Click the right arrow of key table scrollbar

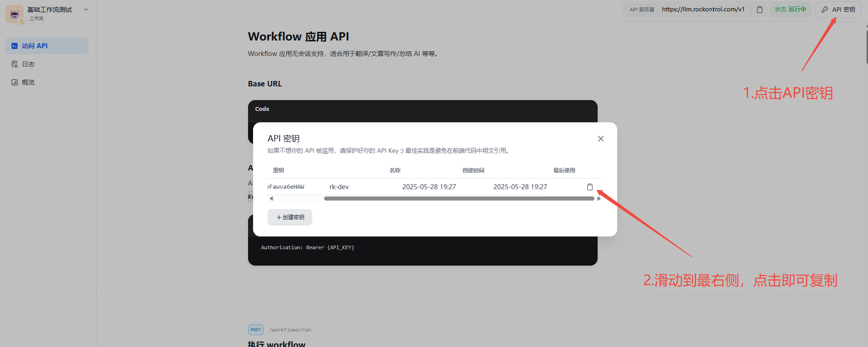click(x=599, y=198)
